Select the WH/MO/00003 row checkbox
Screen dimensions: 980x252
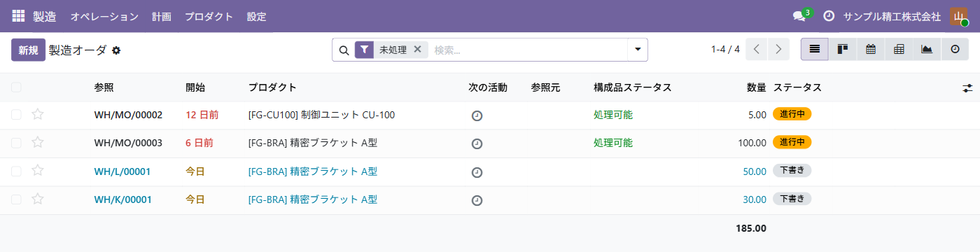coord(16,143)
